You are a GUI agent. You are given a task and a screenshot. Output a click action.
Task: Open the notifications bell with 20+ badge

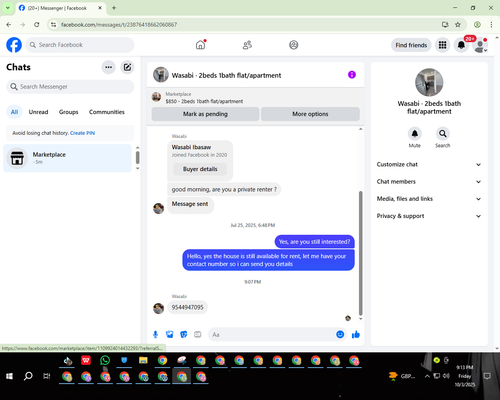coord(461,45)
